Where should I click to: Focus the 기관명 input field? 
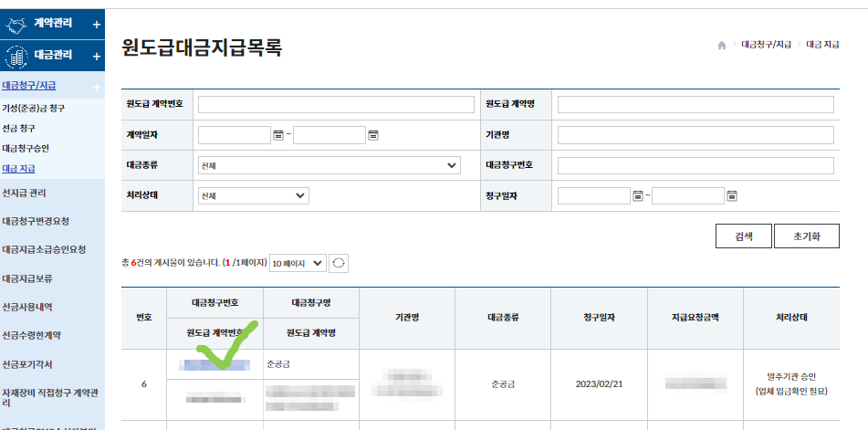[695, 135]
